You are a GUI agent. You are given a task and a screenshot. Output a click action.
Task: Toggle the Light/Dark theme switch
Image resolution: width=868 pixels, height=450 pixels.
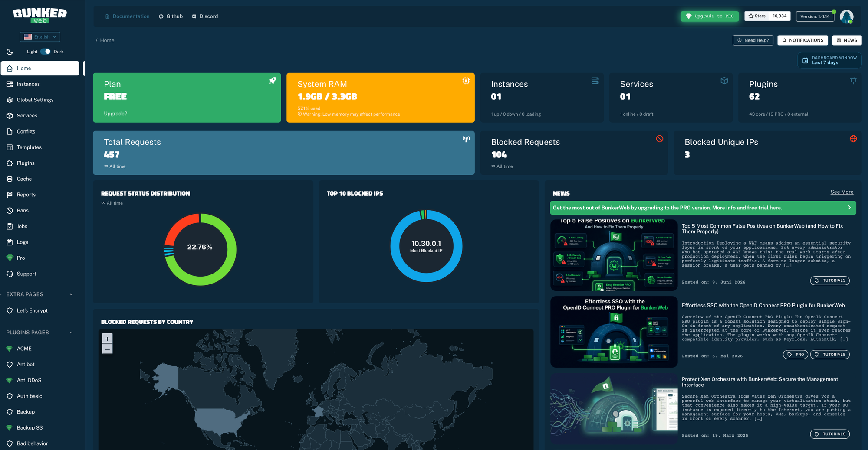point(46,52)
